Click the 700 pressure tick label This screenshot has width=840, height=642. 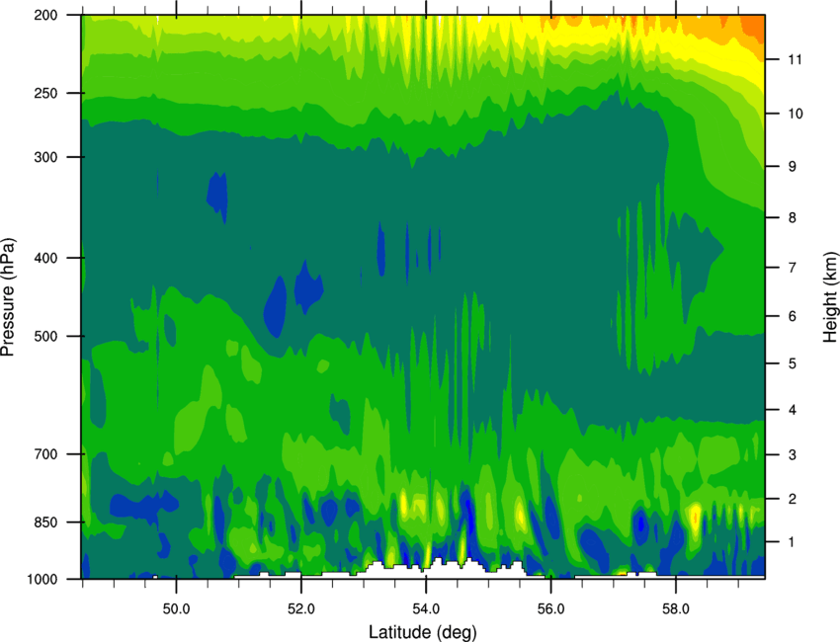[46, 454]
